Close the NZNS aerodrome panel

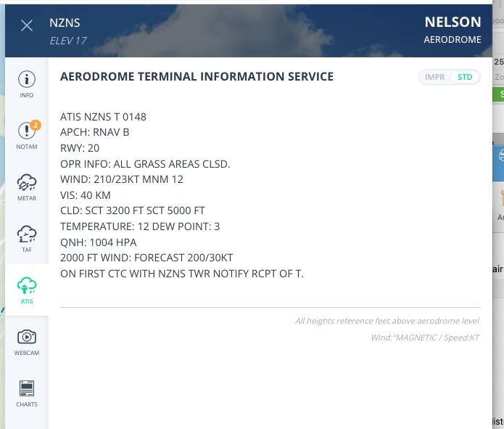click(27, 25)
